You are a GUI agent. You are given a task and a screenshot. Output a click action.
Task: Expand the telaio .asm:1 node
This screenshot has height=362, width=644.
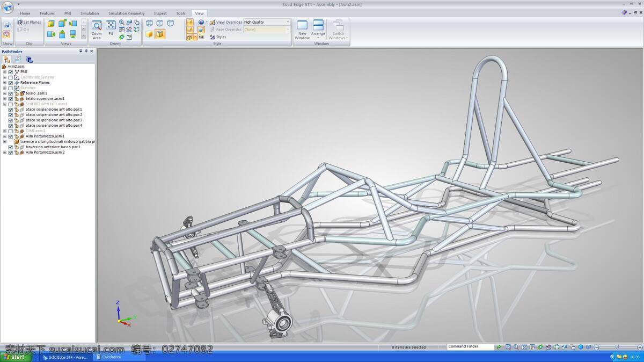(5, 93)
